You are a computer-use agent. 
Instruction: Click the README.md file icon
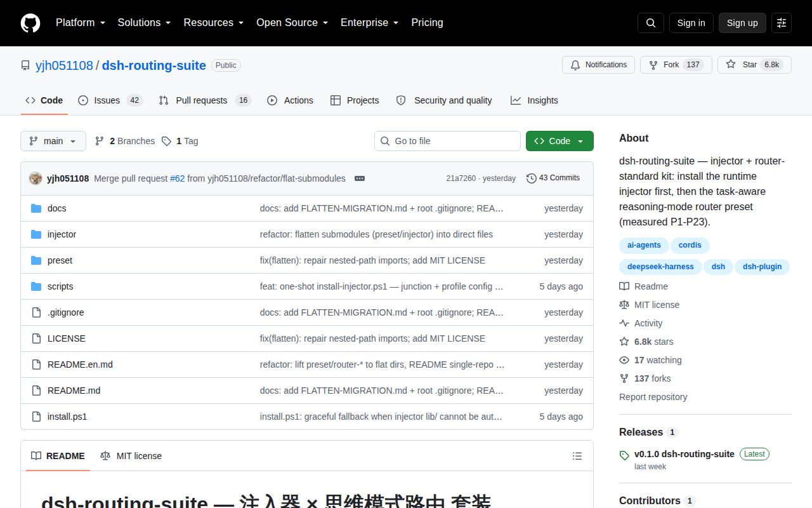tap(36, 391)
